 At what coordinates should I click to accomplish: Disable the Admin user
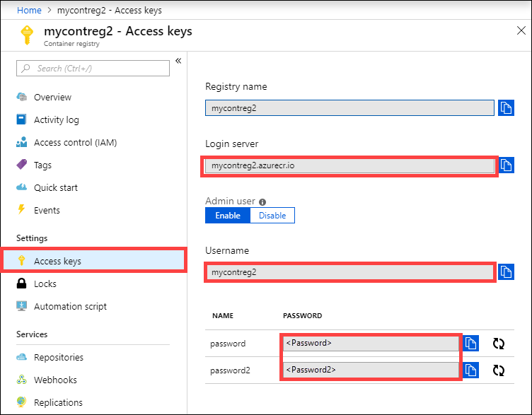pyautogui.click(x=272, y=216)
